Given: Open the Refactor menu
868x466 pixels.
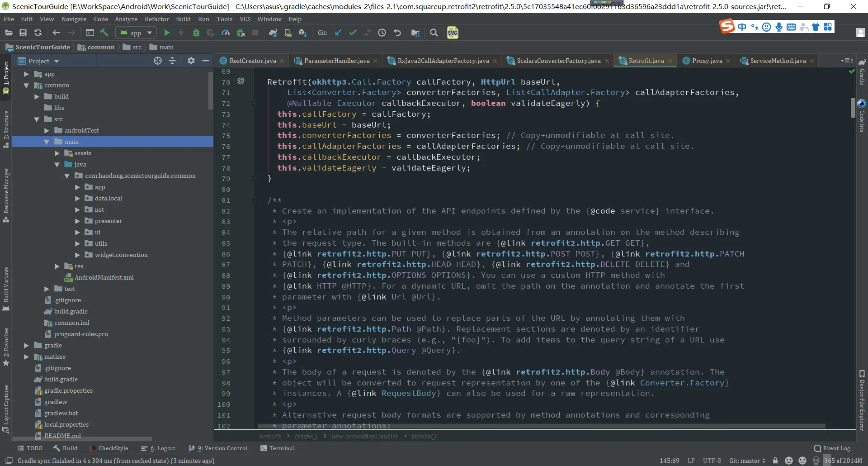Looking at the screenshot, I should [156, 19].
